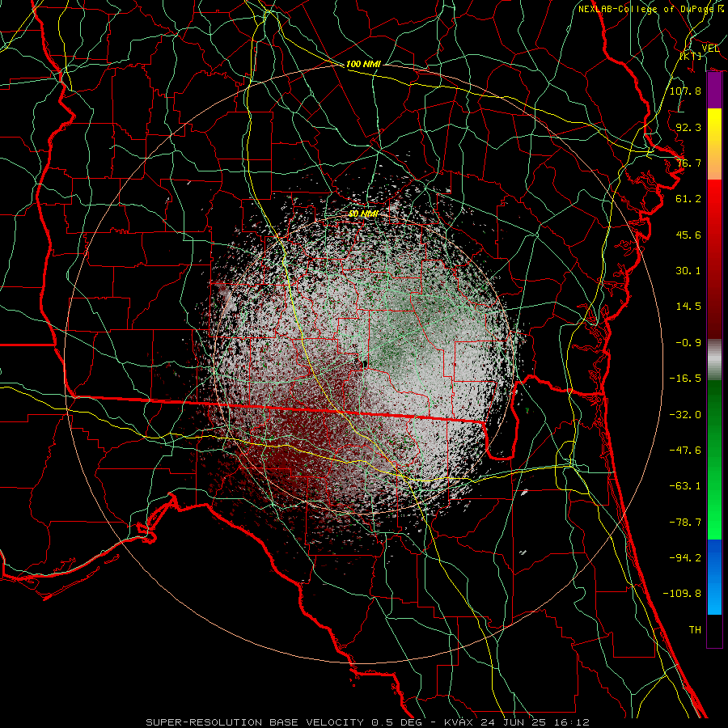
Task: Click the blue segment of the velocity color bar
Action: click(714, 577)
